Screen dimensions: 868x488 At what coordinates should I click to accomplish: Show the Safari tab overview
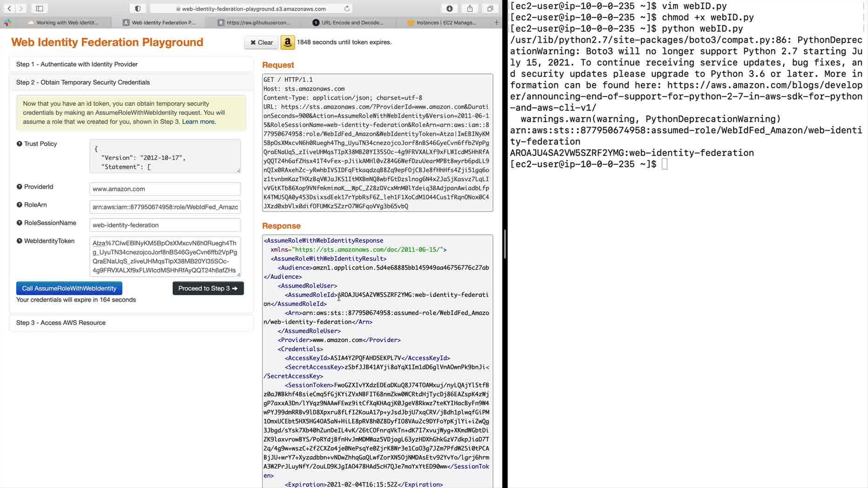point(490,8)
